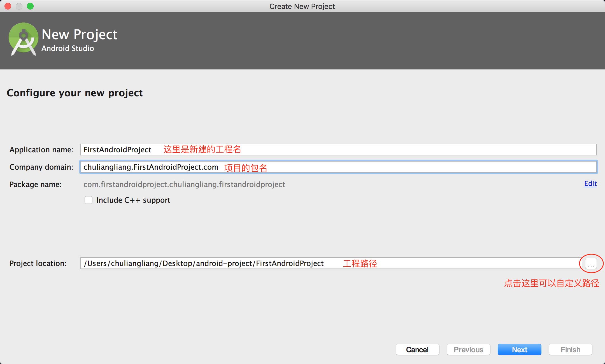Click the 'Application name:' label

click(x=41, y=150)
